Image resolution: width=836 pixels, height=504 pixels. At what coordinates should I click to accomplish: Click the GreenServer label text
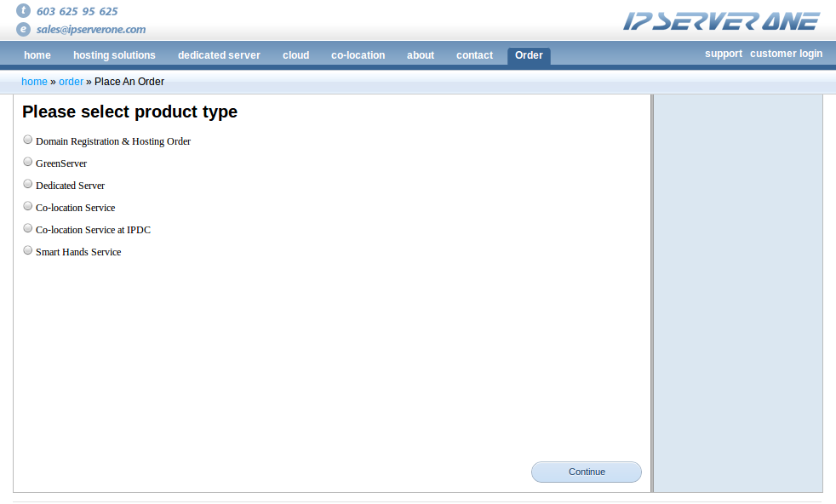(x=61, y=163)
